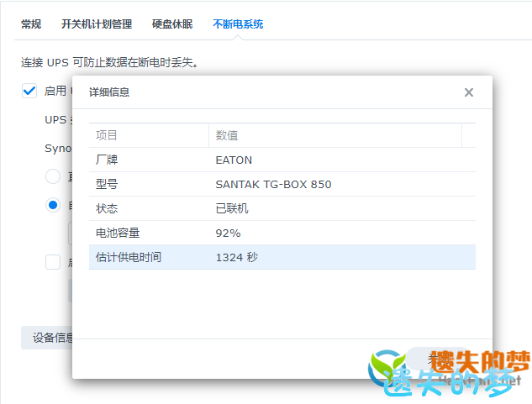
Task: Open the 不断电系统 tab
Action: click(x=238, y=24)
